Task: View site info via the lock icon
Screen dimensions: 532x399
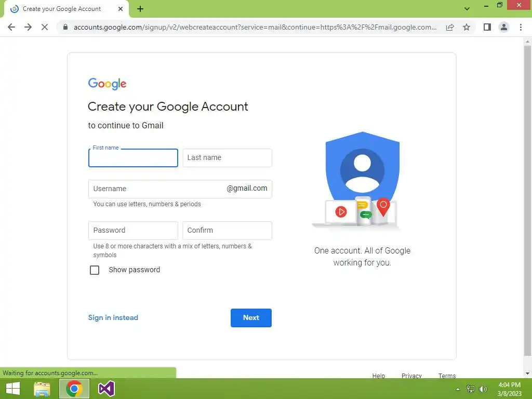Action: [65, 27]
